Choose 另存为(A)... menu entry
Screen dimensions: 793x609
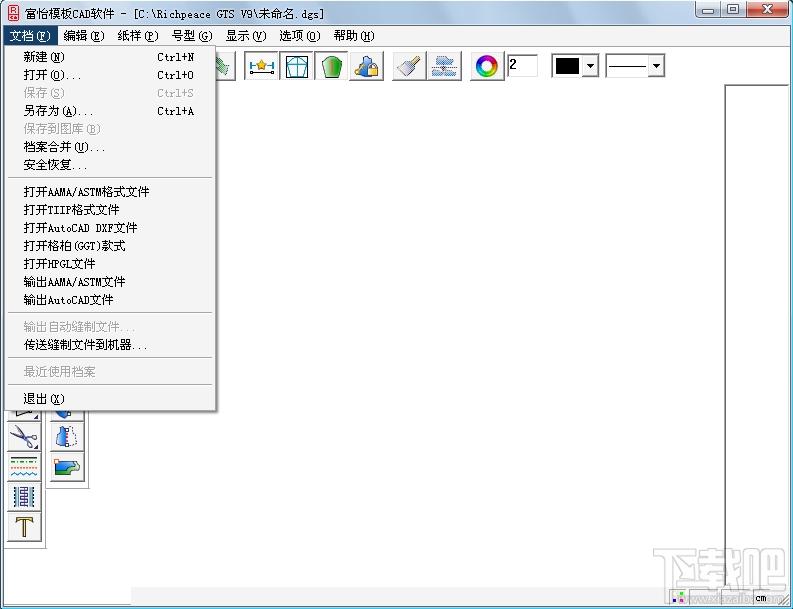pos(110,111)
